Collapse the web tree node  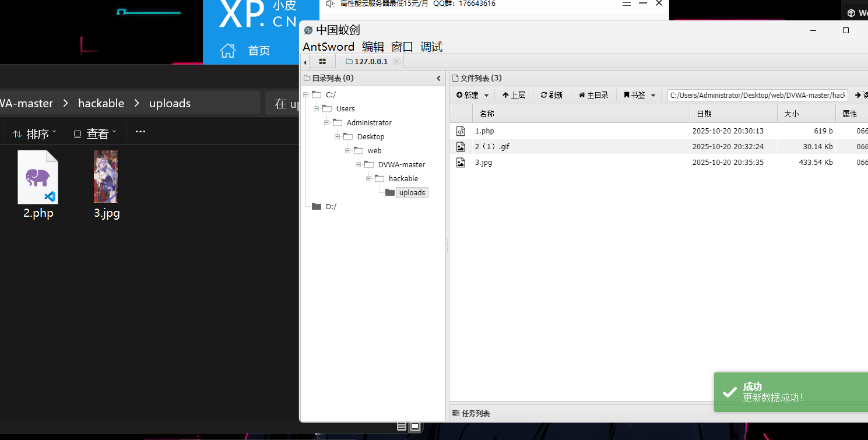pos(348,150)
